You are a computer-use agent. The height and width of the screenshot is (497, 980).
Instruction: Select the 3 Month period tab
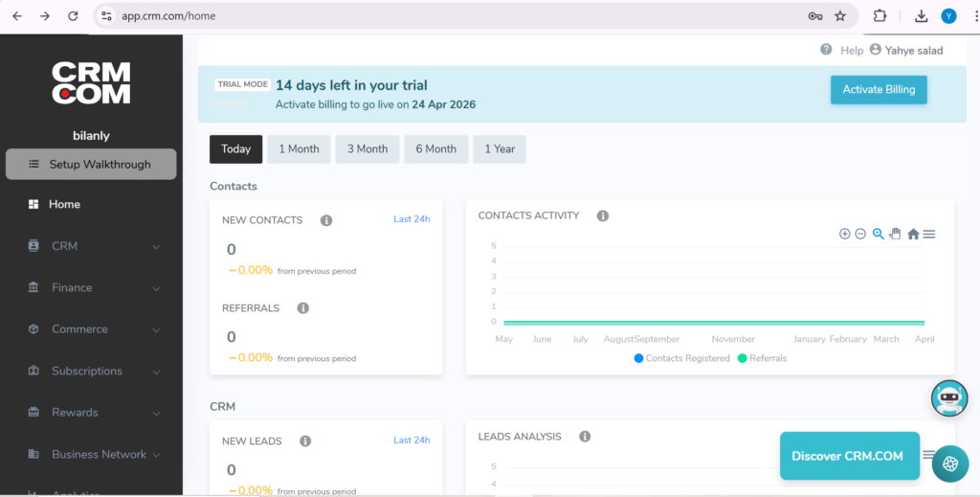click(367, 149)
